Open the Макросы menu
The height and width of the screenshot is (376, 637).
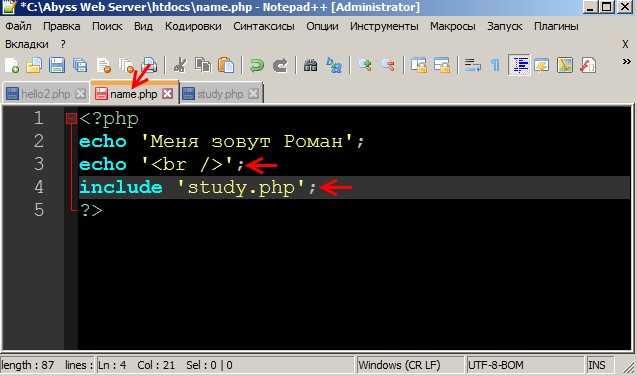pos(453,26)
